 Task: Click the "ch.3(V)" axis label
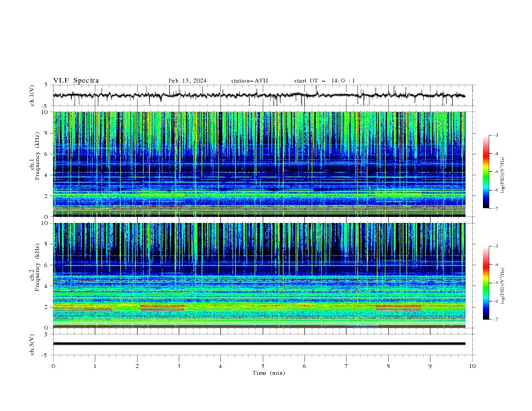[x=32, y=345]
